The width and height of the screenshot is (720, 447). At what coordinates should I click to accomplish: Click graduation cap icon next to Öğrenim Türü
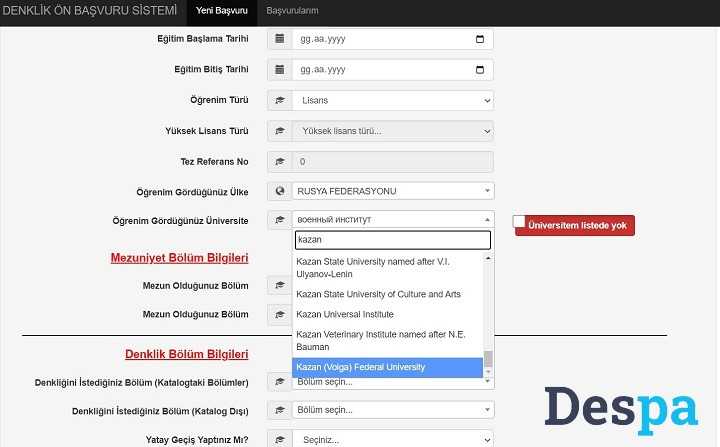pos(280,100)
